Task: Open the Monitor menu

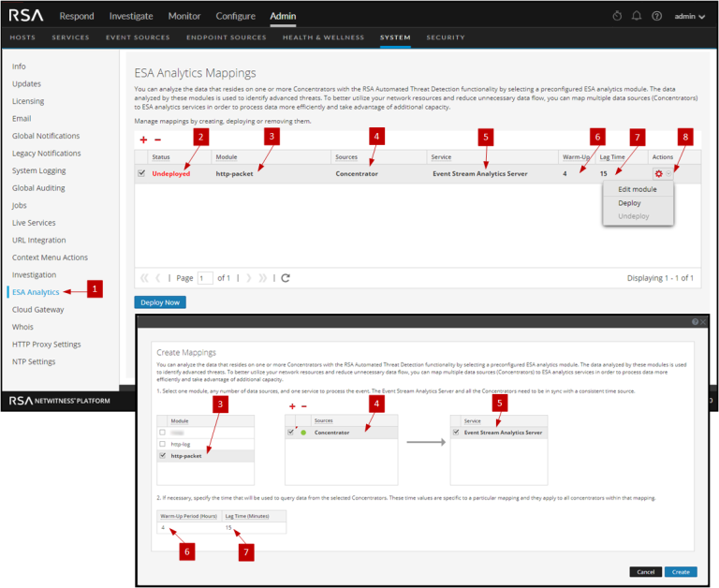Action: pos(184,16)
